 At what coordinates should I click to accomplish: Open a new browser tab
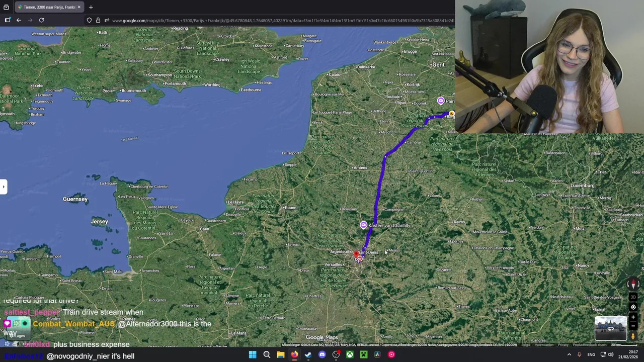pos(91,7)
